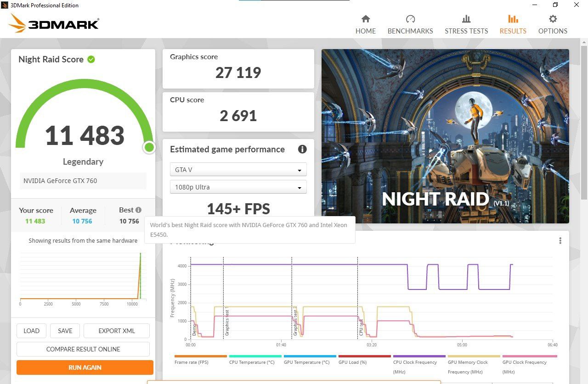This screenshot has height=384, width=588.
Task: Click the "NVIDIA GeForce GTX 760" hardware field
Action: click(x=83, y=181)
